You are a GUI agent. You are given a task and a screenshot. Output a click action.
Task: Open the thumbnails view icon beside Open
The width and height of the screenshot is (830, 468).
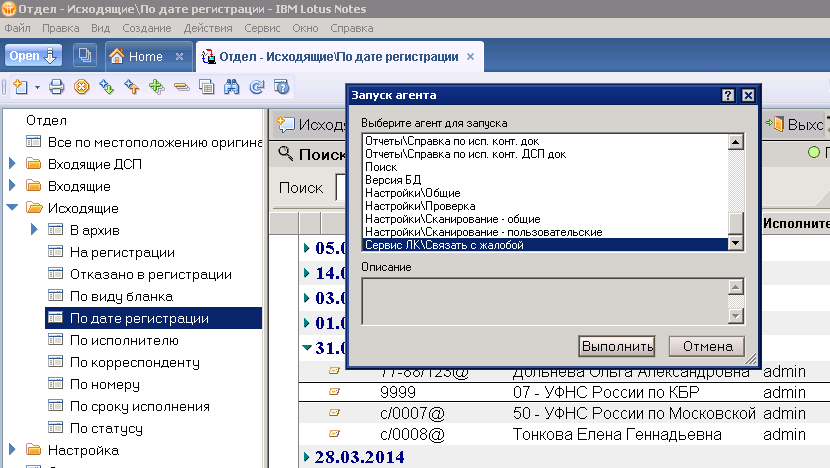tap(84, 57)
